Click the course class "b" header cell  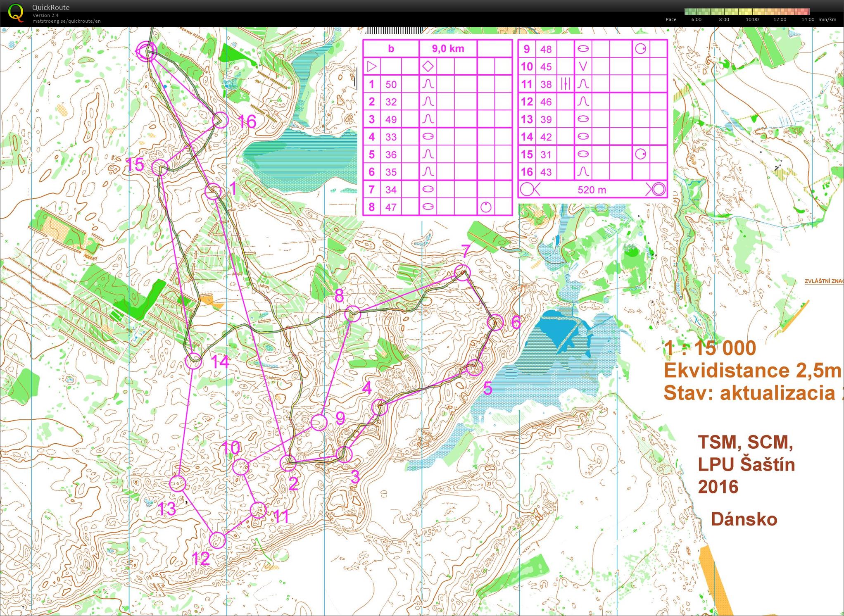tap(391, 49)
